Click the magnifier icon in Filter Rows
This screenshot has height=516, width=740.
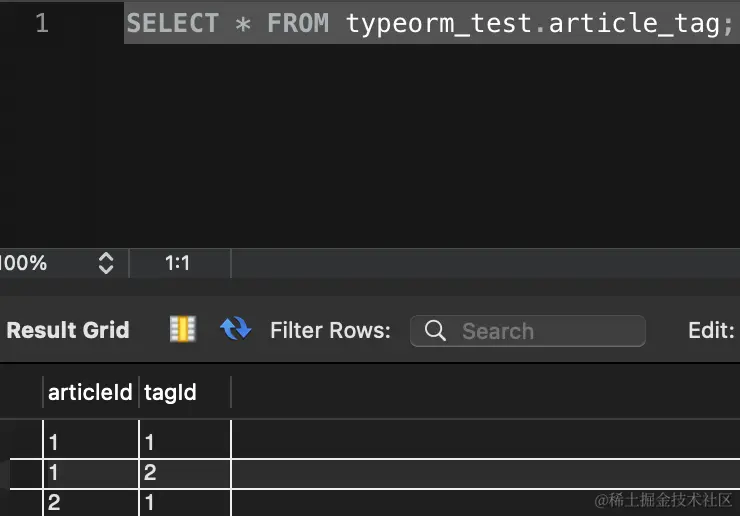pyautogui.click(x=435, y=331)
